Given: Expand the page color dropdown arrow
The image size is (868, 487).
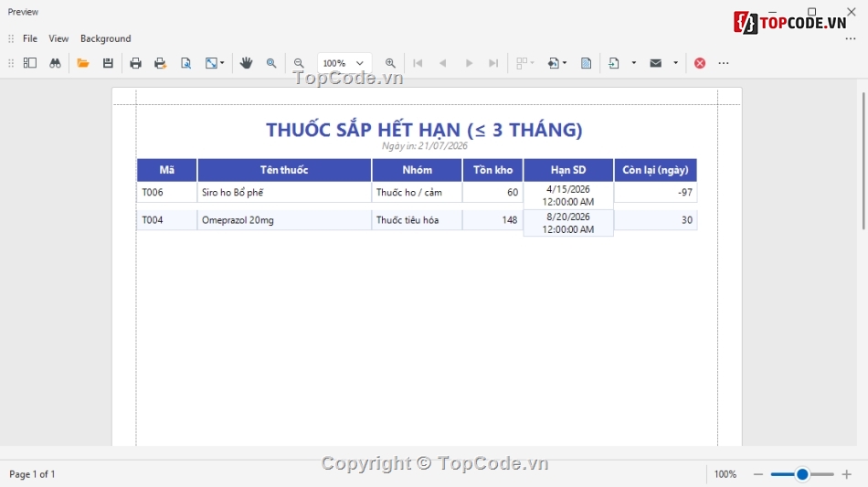Looking at the screenshot, I should click(565, 63).
